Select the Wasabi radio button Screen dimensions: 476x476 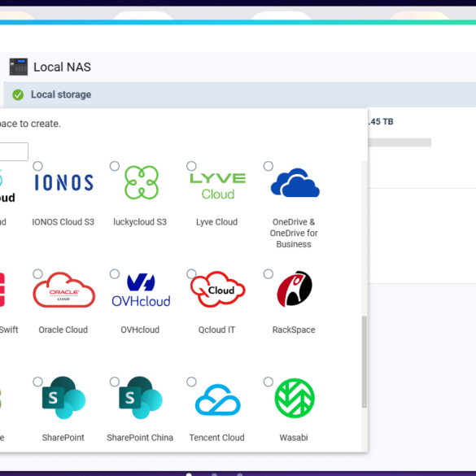[268, 382]
